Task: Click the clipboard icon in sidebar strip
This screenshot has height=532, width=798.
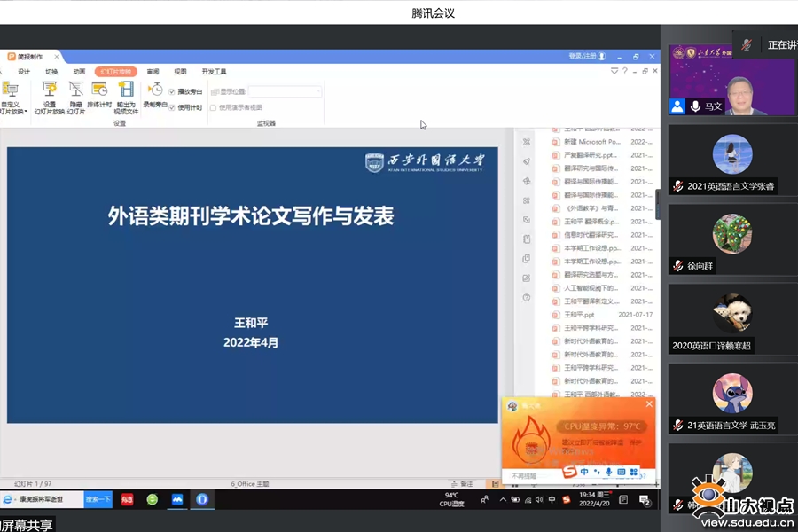Action: pyautogui.click(x=527, y=239)
